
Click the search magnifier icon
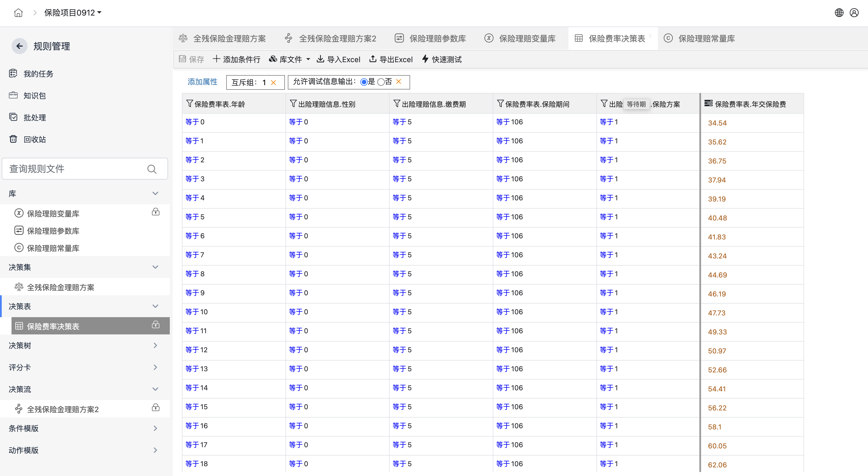click(152, 169)
